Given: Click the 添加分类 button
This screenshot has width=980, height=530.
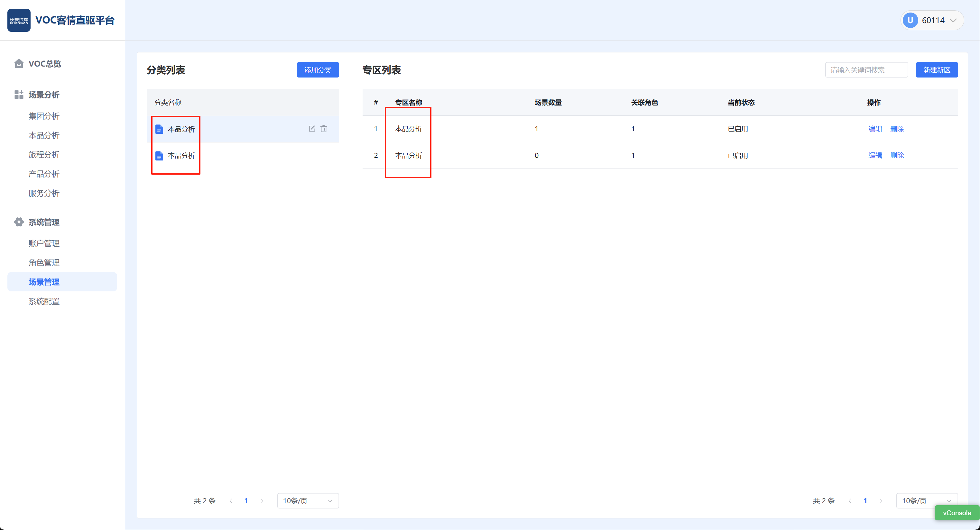Looking at the screenshot, I should (x=318, y=70).
